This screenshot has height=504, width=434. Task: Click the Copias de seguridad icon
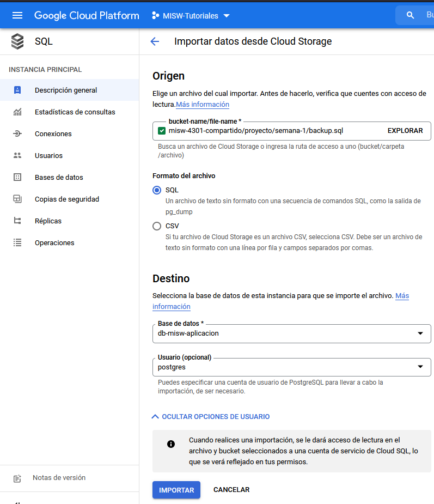pyautogui.click(x=17, y=199)
